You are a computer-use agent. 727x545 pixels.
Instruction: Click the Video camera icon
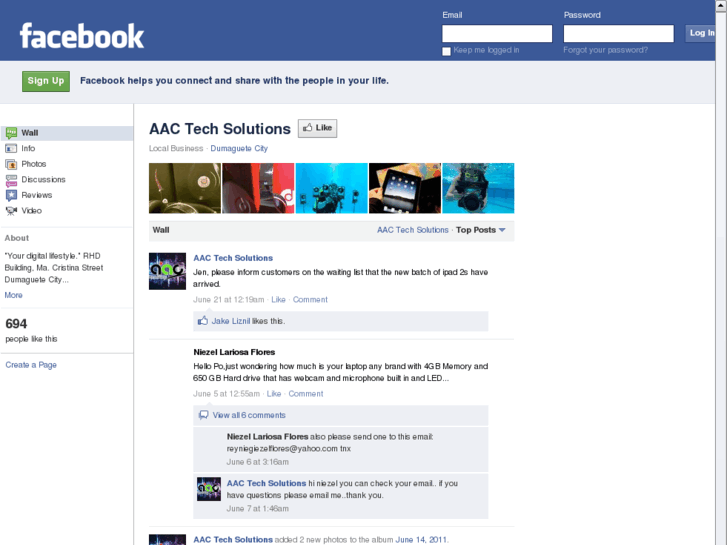coord(11,211)
